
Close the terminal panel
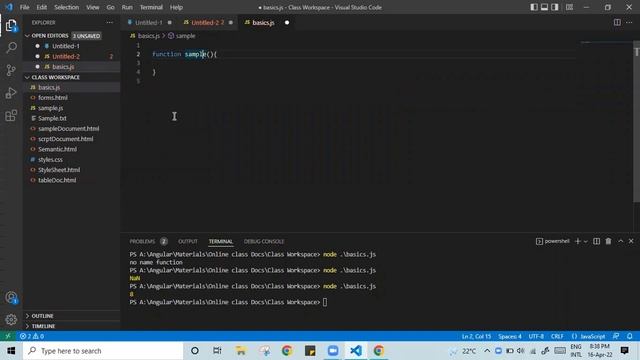[x=631, y=241]
